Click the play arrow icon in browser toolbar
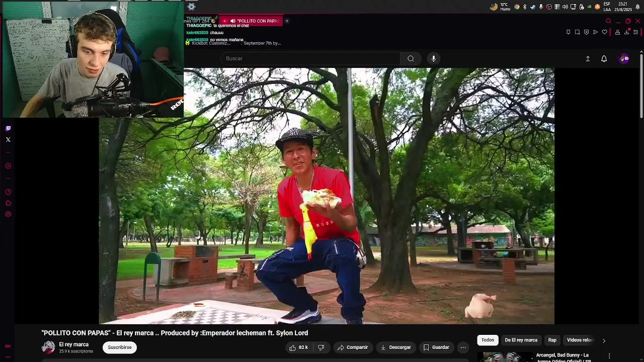Viewport: 644px width, 362px height. (x=596, y=32)
